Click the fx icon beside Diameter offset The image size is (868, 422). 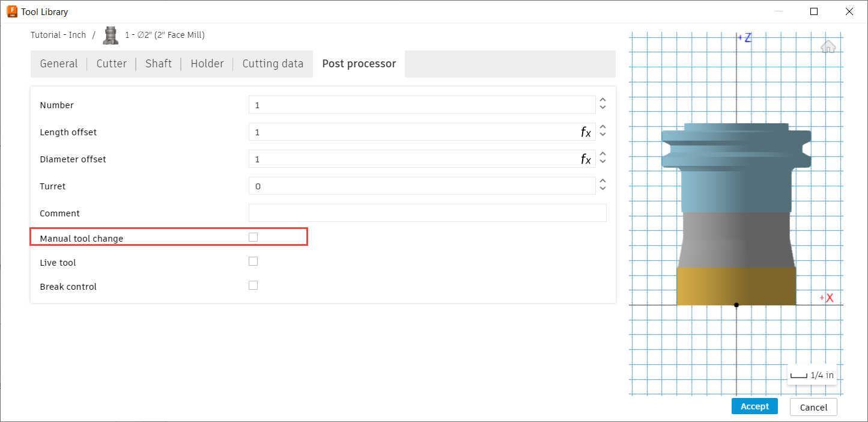586,159
